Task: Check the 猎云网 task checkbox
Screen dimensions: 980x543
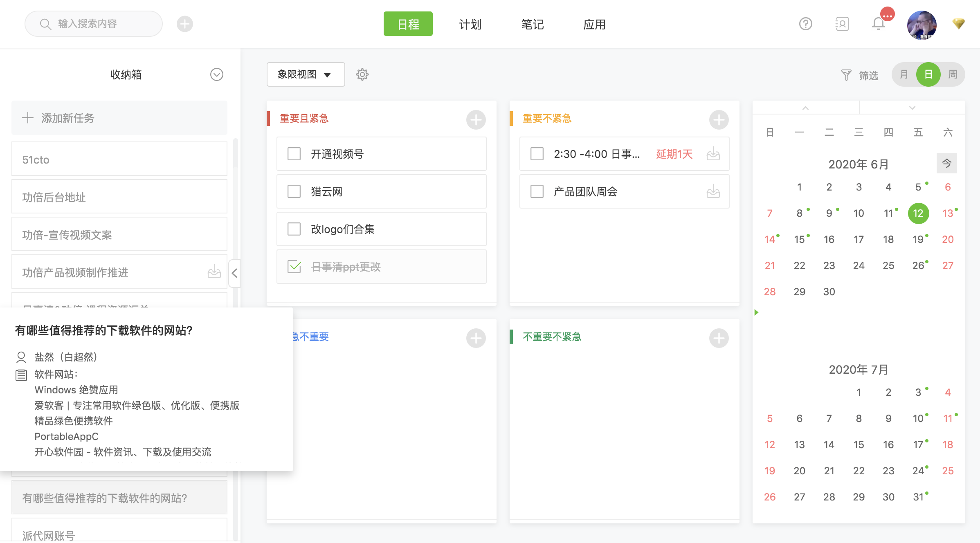Action: [x=294, y=191]
